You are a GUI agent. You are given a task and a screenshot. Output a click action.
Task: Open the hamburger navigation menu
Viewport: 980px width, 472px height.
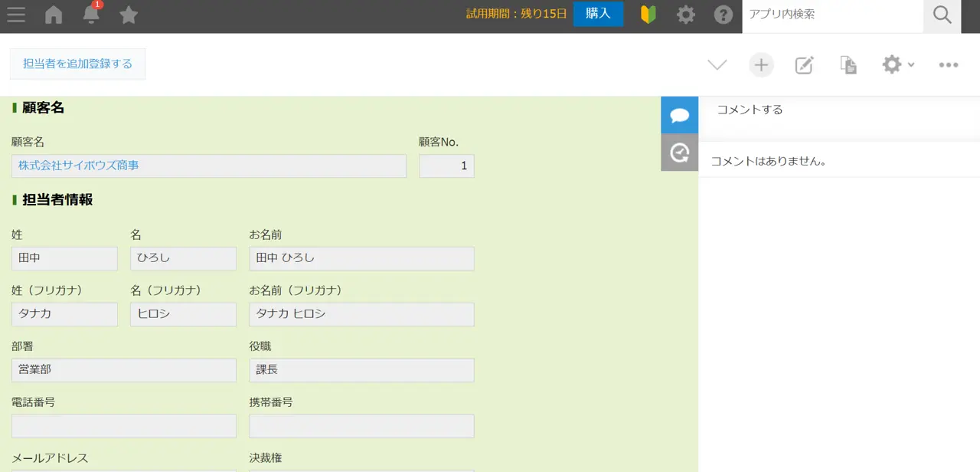15,15
